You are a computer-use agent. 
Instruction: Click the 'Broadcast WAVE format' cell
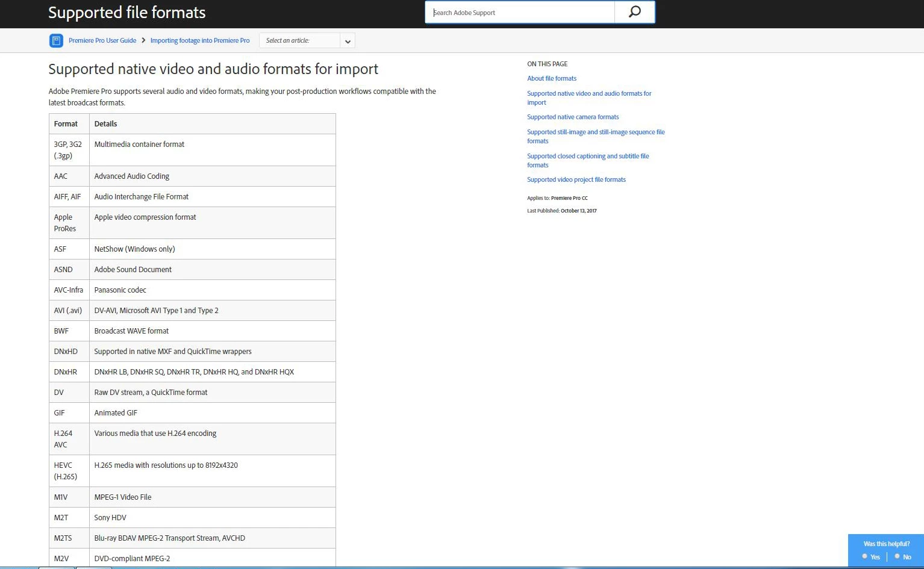pos(213,331)
